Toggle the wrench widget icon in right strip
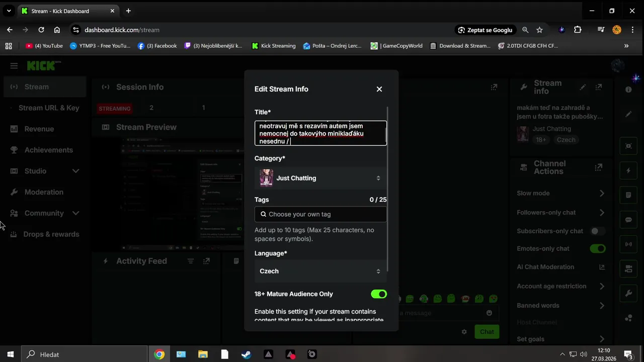 click(628, 294)
